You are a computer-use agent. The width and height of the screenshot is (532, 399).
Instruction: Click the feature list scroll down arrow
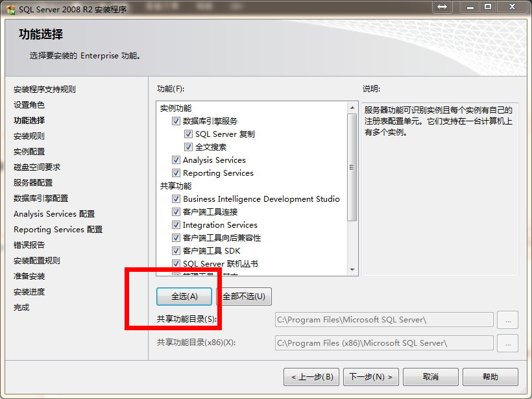(352, 270)
